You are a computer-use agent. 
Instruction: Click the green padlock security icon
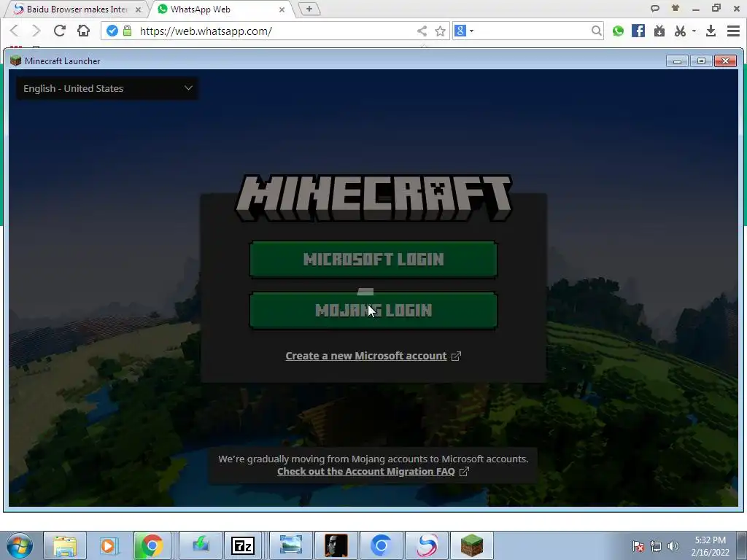127,31
